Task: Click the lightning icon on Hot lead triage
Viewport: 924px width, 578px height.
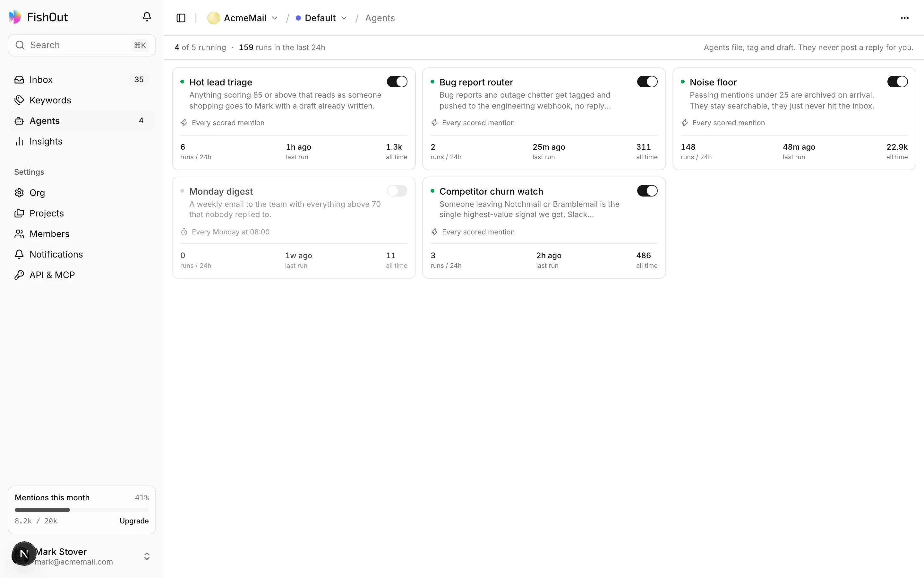Action: 184,123
